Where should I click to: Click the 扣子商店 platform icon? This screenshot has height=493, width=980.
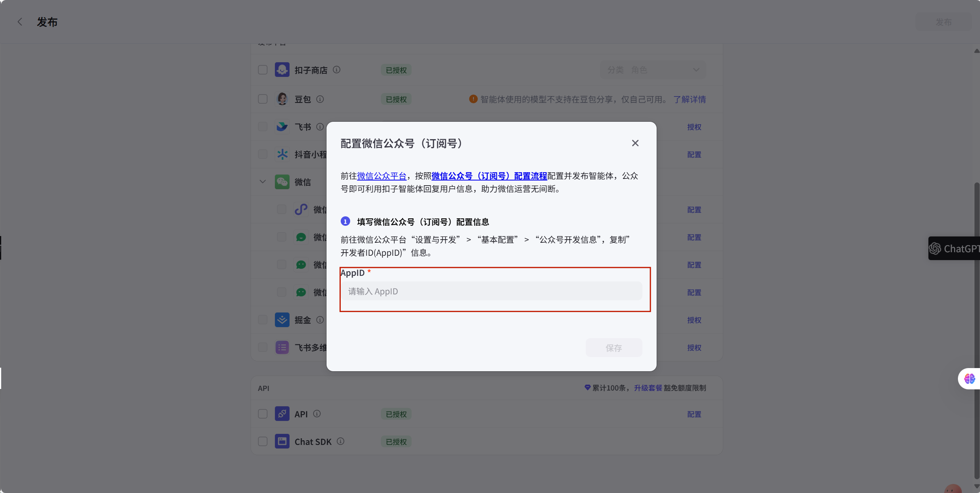(x=282, y=70)
